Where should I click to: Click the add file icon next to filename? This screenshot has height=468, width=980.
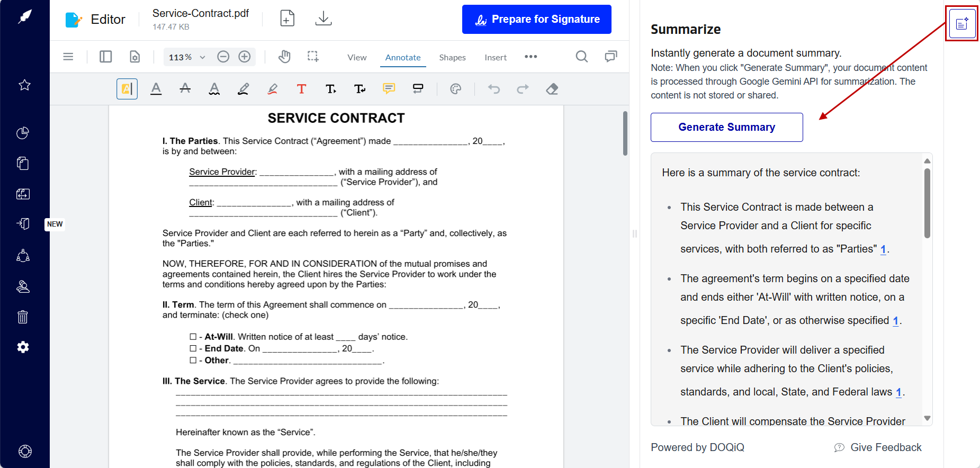coord(287,19)
